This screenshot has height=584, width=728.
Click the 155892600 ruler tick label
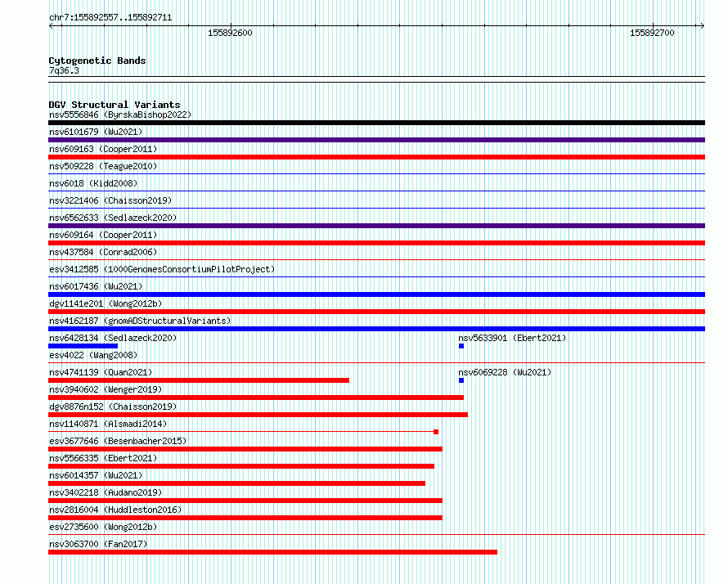pos(231,33)
